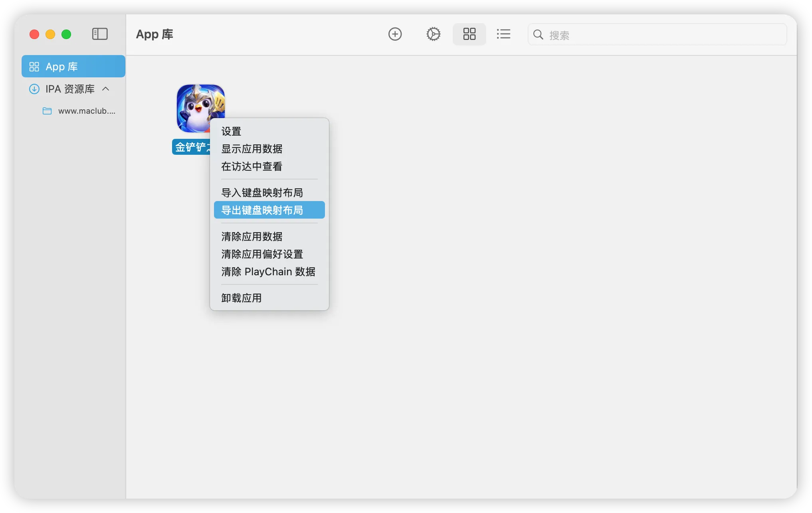This screenshot has width=812, height=513.
Task: Toggle the sidebar visibility icon
Action: pos(100,34)
